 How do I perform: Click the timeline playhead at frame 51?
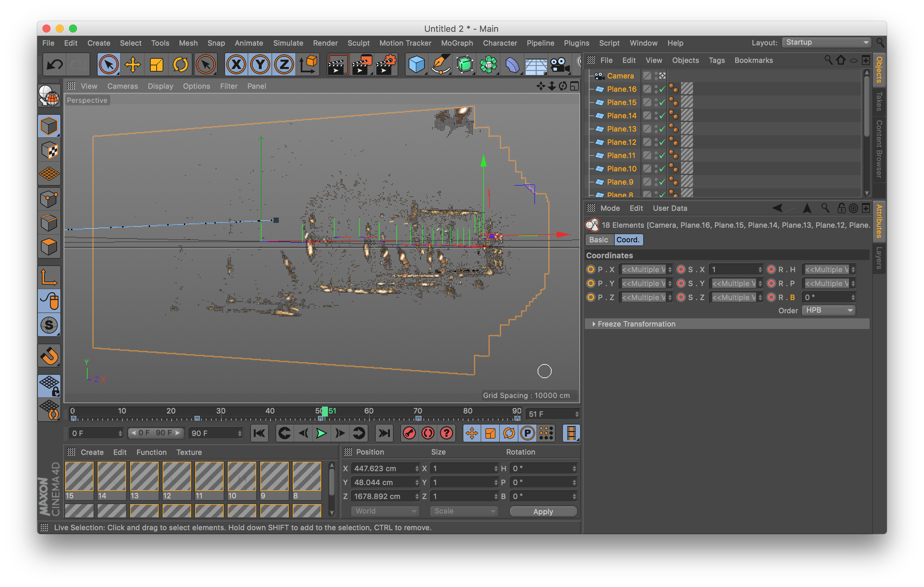point(325,412)
